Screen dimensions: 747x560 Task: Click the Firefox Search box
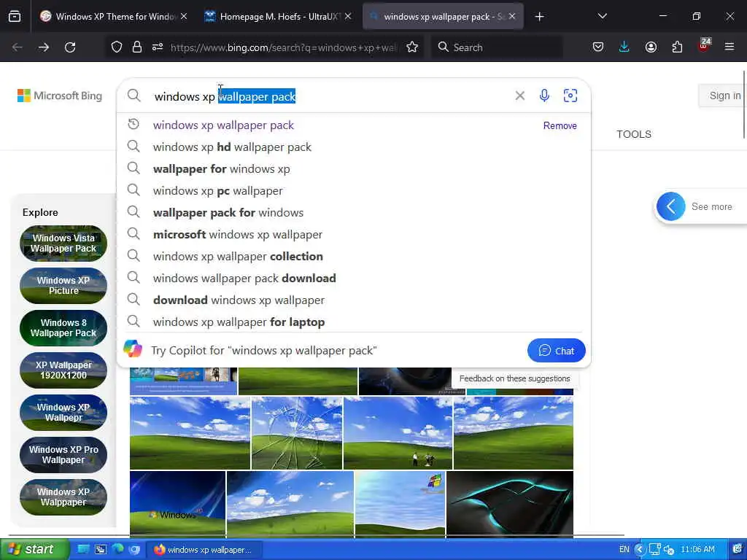coord(496,47)
